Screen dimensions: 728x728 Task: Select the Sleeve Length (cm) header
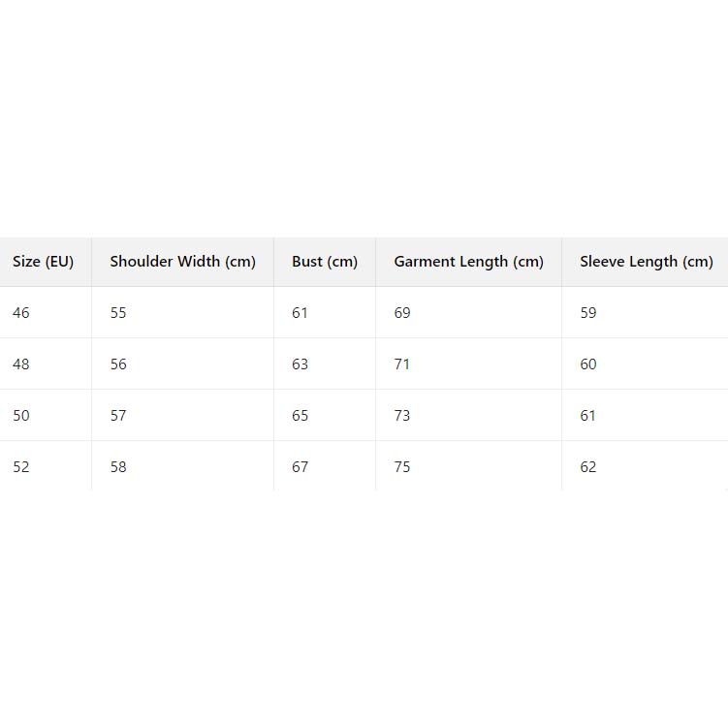pyautogui.click(x=646, y=262)
